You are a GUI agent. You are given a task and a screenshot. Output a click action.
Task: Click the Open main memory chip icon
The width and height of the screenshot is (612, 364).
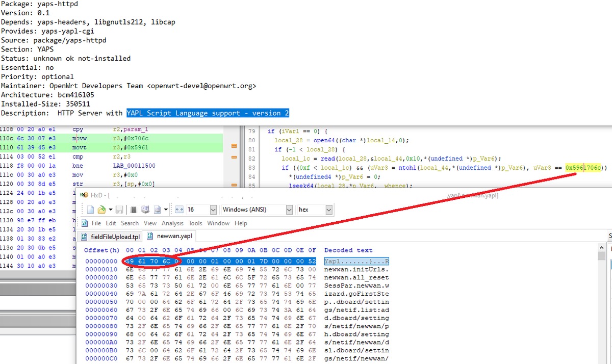pyautogui.click(x=134, y=210)
